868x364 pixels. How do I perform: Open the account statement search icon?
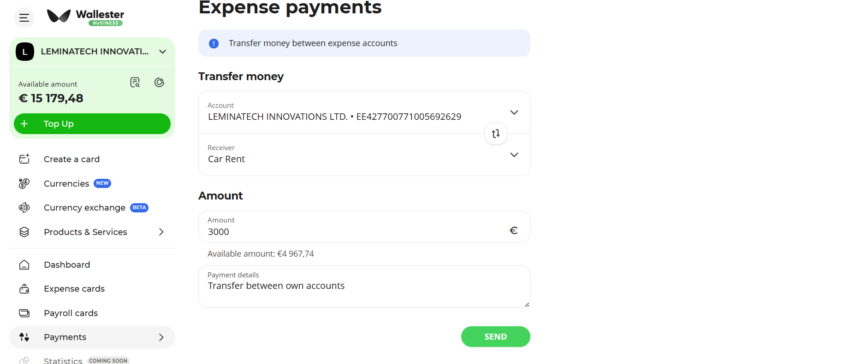pos(135,82)
